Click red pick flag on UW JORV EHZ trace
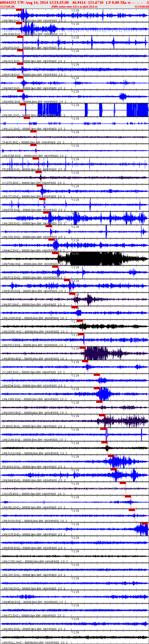Screen dimensions: 149x644 [97, 388]
